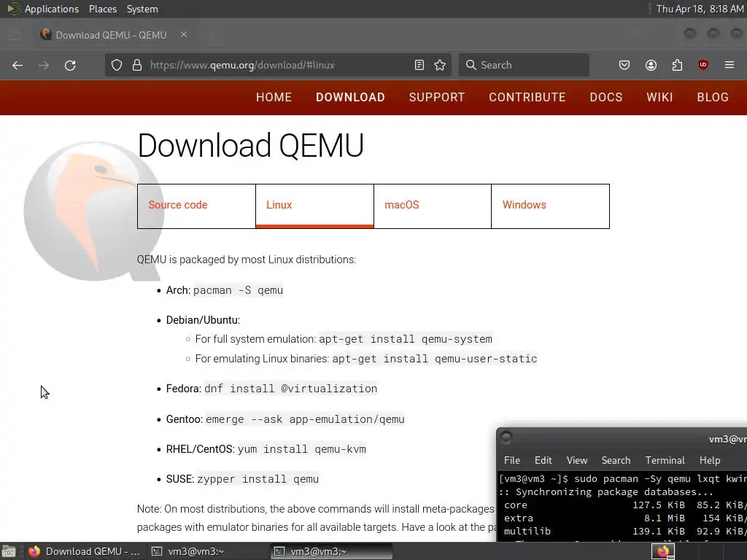Viewport: 747px width, 560px height.
Task: Switch to the Source code tab
Action: [196, 206]
